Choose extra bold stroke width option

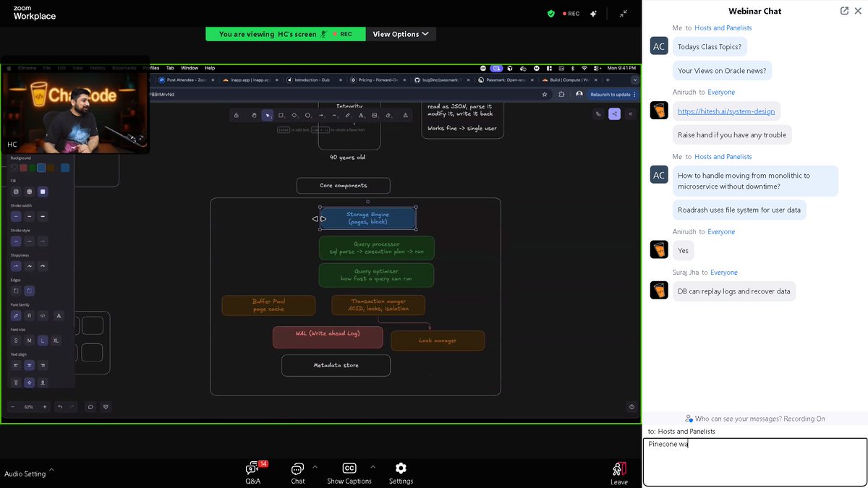click(x=43, y=216)
